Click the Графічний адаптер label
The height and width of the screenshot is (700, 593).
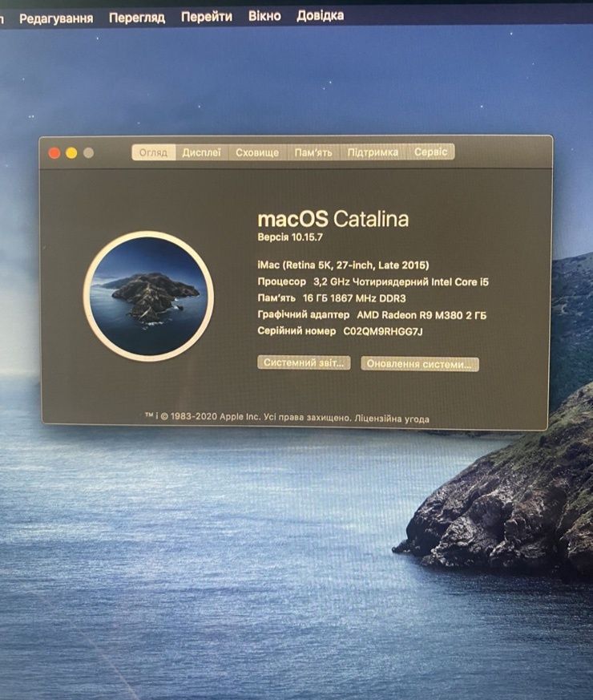304,315
